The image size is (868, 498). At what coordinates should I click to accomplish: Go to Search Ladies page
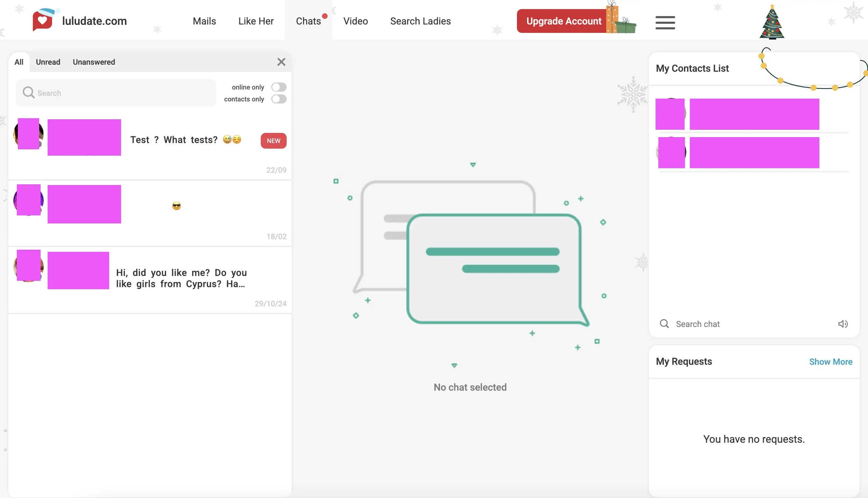pyautogui.click(x=420, y=21)
